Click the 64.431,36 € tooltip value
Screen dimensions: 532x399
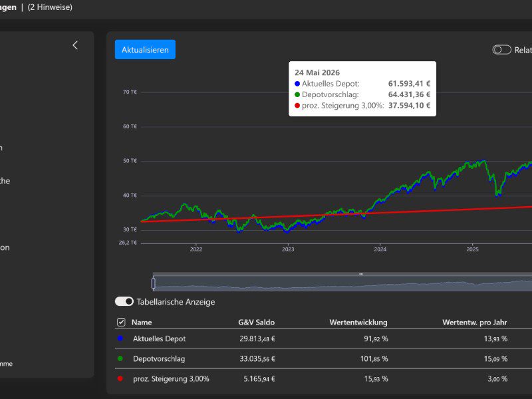tap(409, 94)
